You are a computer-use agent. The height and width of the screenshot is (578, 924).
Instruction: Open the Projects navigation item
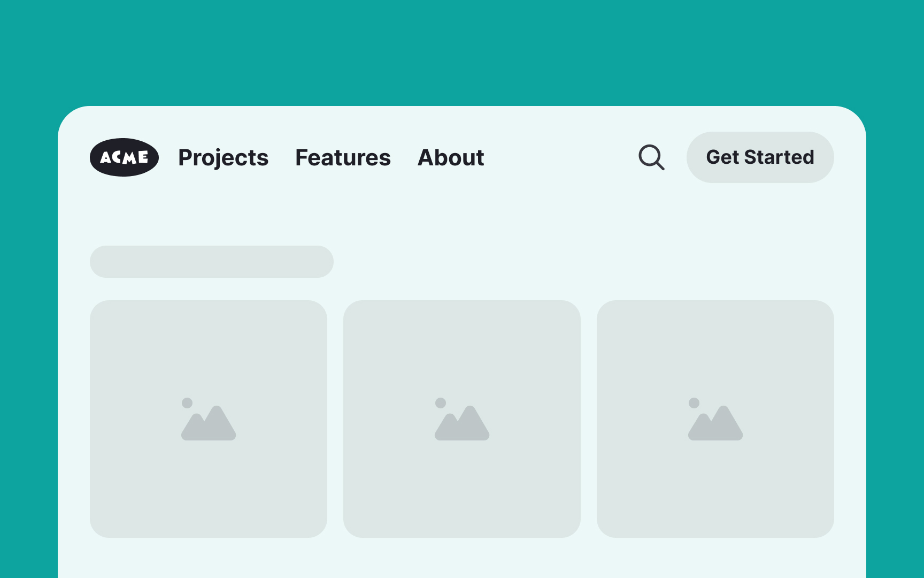click(x=223, y=157)
